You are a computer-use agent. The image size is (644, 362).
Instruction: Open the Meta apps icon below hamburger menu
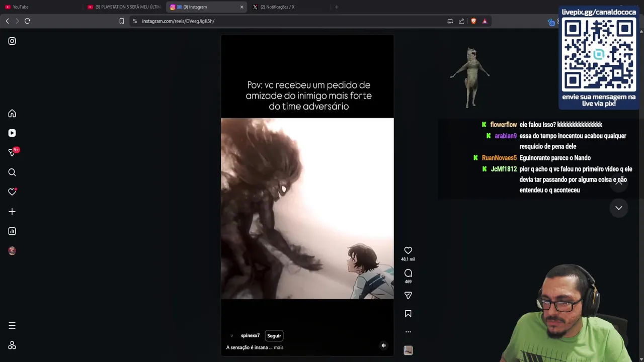12,345
